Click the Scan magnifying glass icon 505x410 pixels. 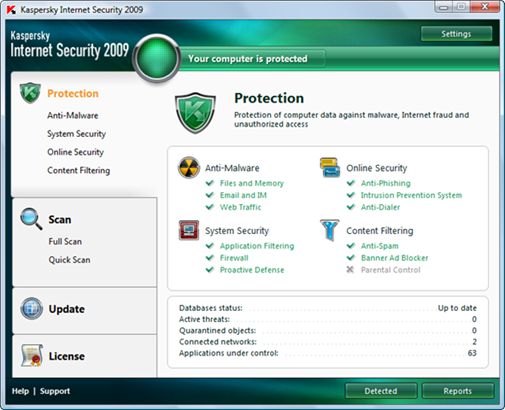[31, 219]
